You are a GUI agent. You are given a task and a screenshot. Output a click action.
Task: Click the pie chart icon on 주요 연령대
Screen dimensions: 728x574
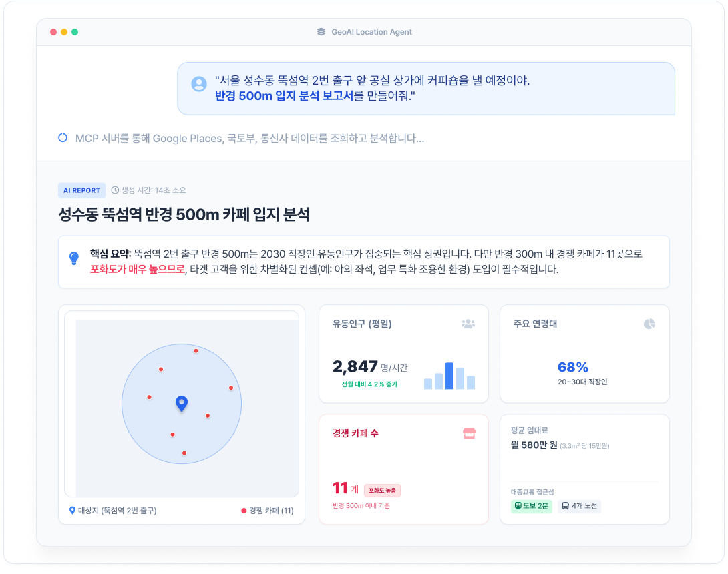649,324
